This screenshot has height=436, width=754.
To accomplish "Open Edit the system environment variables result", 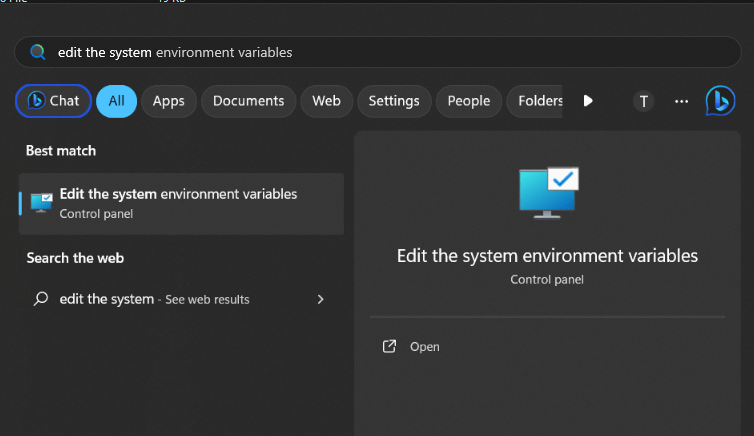I will click(181, 204).
